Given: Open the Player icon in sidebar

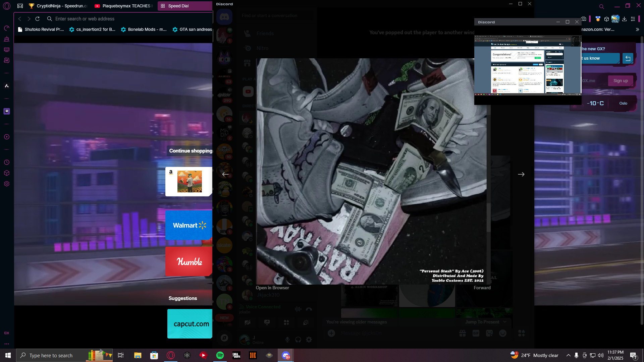Looking at the screenshot, I should point(7,137).
